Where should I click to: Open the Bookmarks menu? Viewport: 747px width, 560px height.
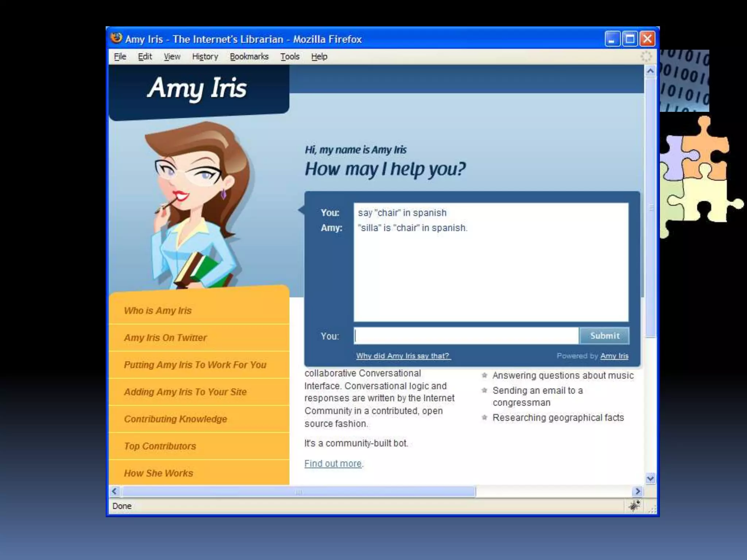(x=249, y=57)
